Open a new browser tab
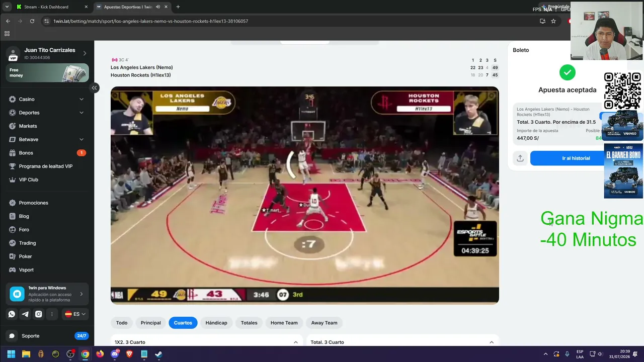The width and height of the screenshot is (644, 362). (178, 7)
